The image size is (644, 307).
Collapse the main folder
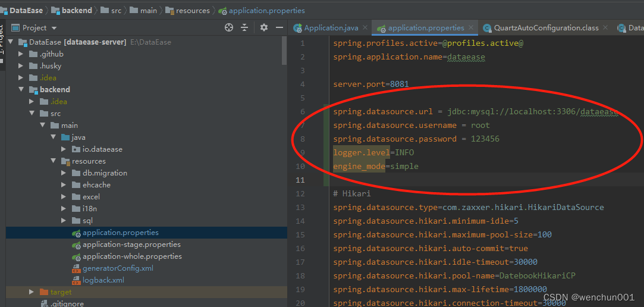[42, 126]
